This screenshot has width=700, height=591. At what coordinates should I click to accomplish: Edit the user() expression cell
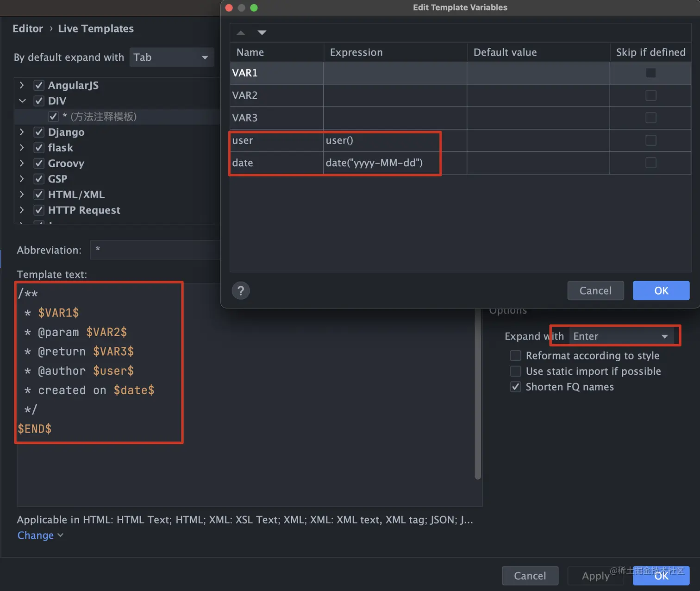pos(395,140)
